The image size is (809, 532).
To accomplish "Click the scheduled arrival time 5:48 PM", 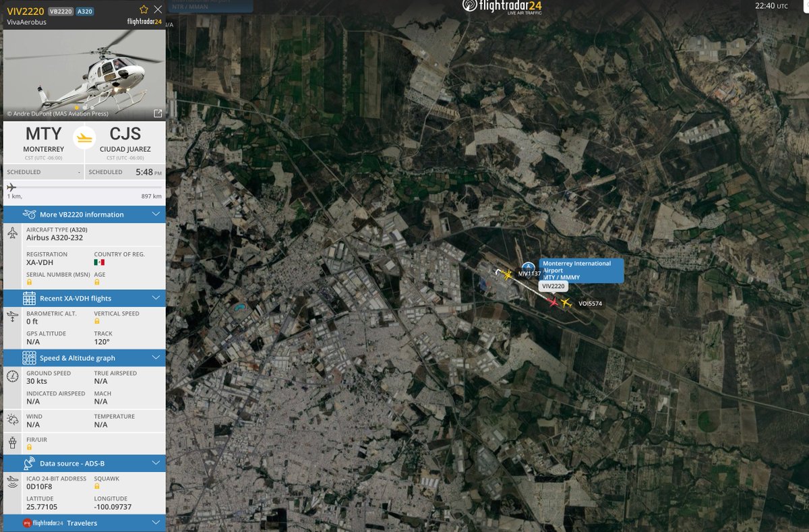I will click(148, 172).
